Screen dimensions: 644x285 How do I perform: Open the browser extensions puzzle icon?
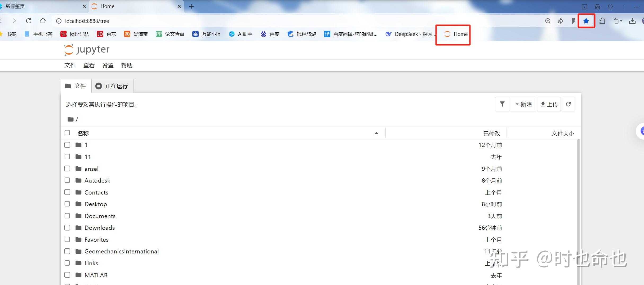[602, 21]
